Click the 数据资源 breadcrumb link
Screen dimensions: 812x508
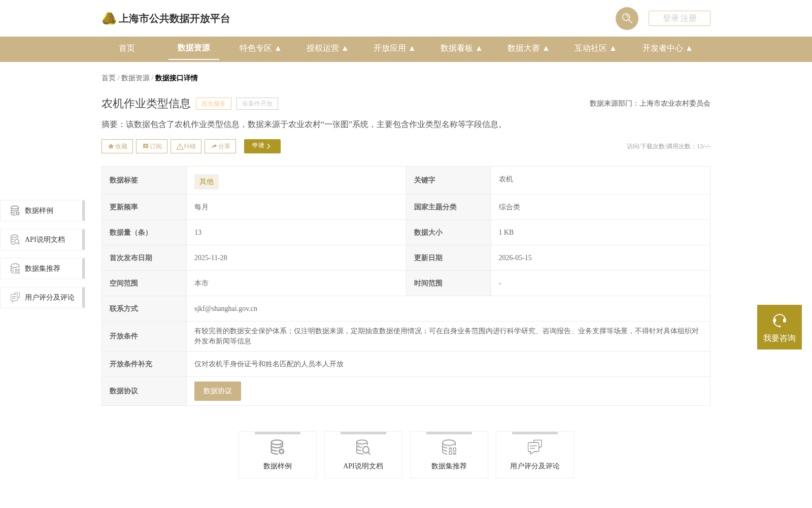coord(136,78)
